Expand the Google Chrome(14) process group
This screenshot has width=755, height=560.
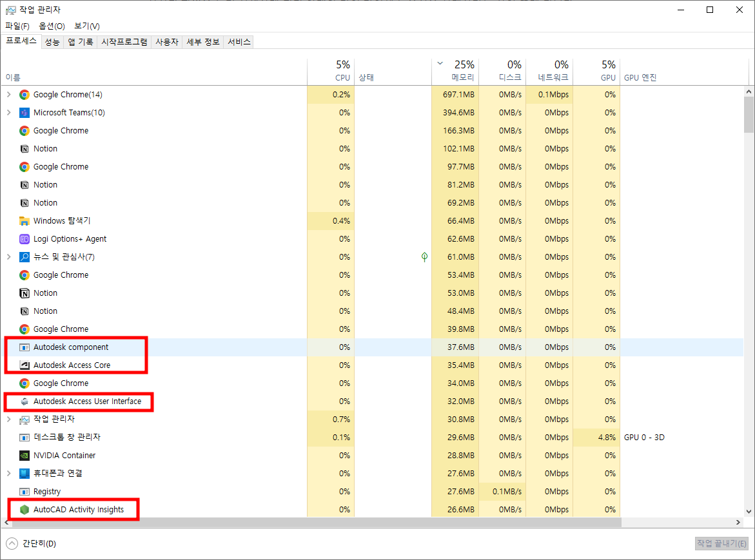(8, 95)
